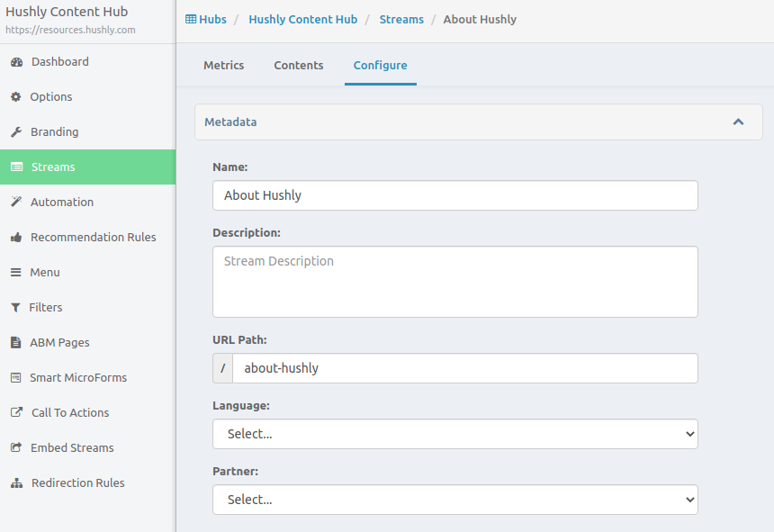Click Hushly Content Hub breadcrumb link
Image resolution: width=774 pixels, height=532 pixels.
click(302, 19)
